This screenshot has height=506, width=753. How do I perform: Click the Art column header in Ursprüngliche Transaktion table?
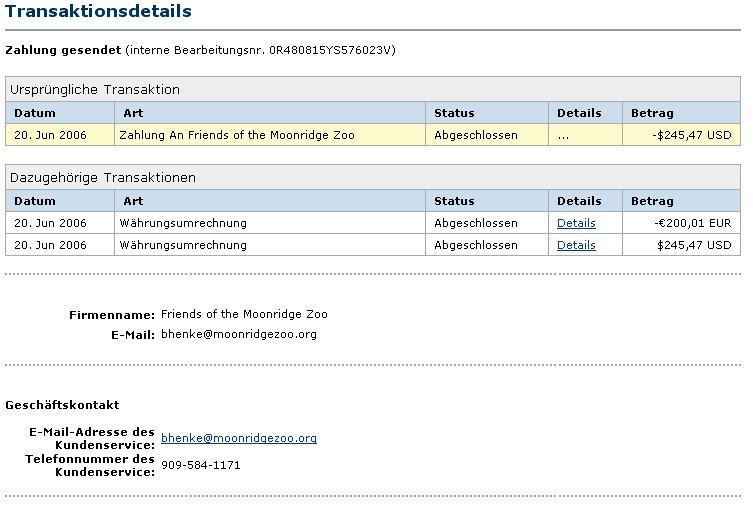(x=133, y=113)
